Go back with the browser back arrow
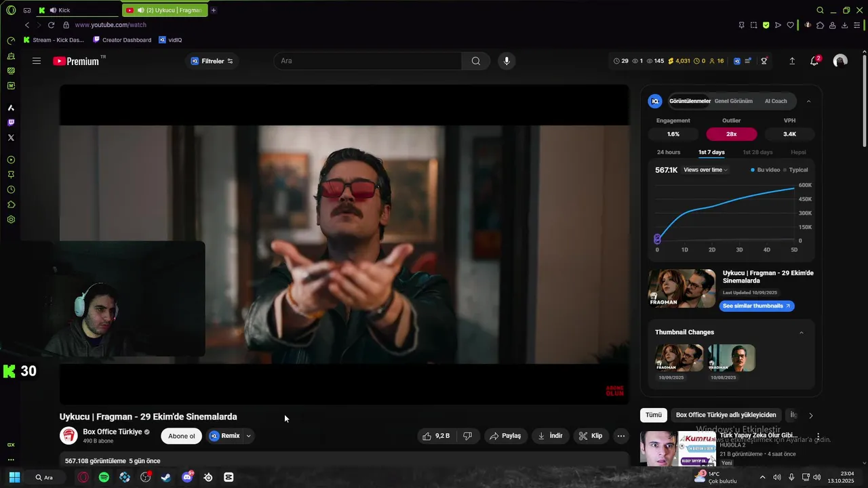The height and width of the screenshot is (488, 868). (x=27, y=25)
